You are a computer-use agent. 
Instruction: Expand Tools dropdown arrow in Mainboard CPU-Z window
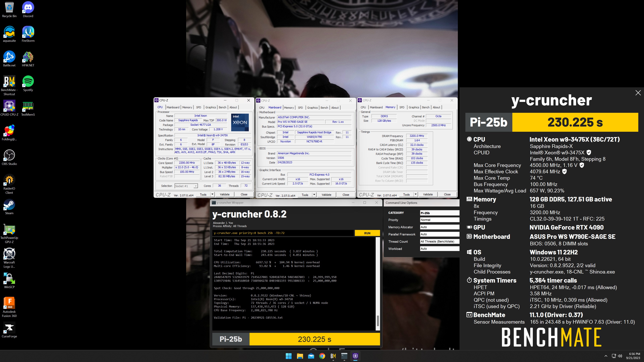click(x=314, y=195)
